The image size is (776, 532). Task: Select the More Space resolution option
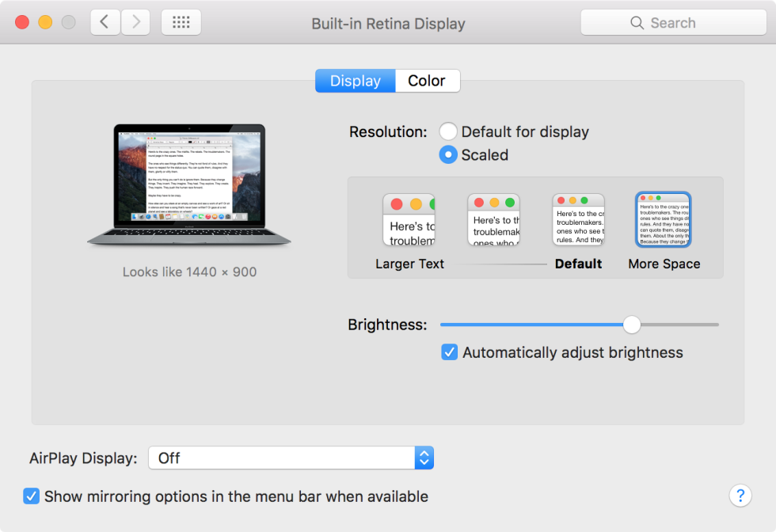[x=663, y=219]
